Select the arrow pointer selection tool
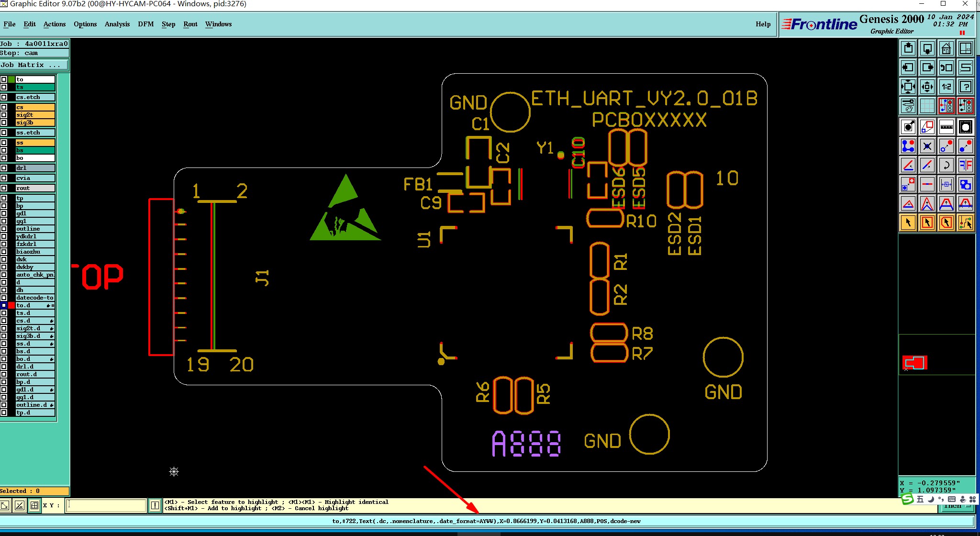Screen dimensions: 980x536 point(908,223)
